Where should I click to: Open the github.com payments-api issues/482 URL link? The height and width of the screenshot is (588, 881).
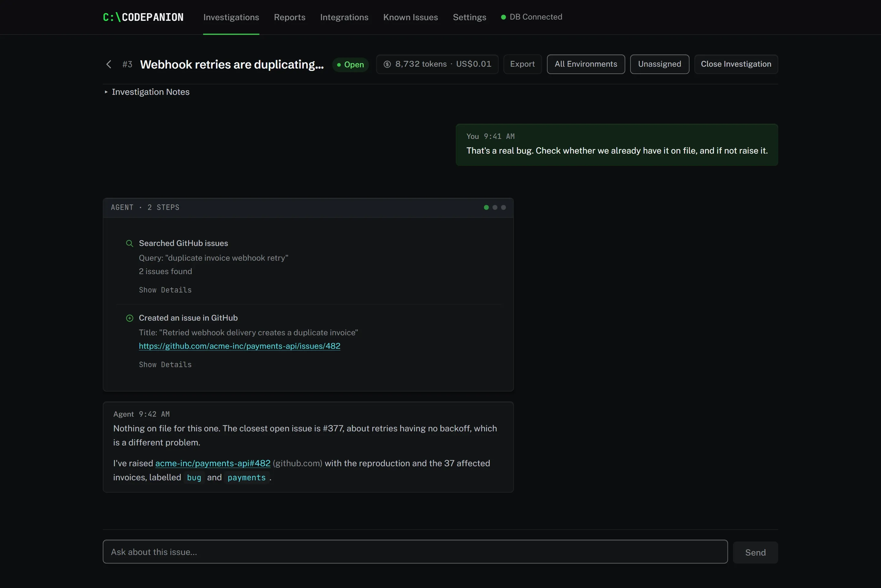click(x=240, y=346)
